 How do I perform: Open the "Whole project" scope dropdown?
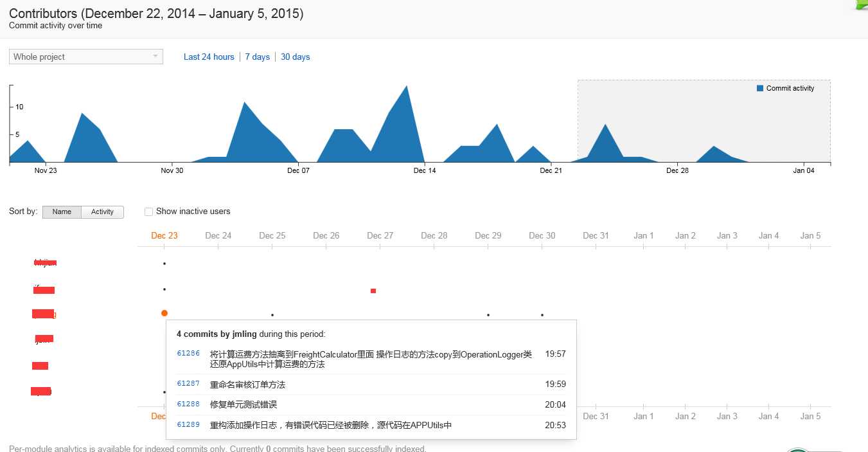85,57
